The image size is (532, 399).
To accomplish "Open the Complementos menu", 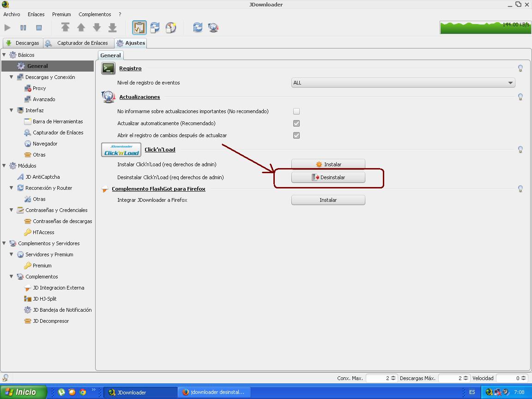I will coord(95,14).
